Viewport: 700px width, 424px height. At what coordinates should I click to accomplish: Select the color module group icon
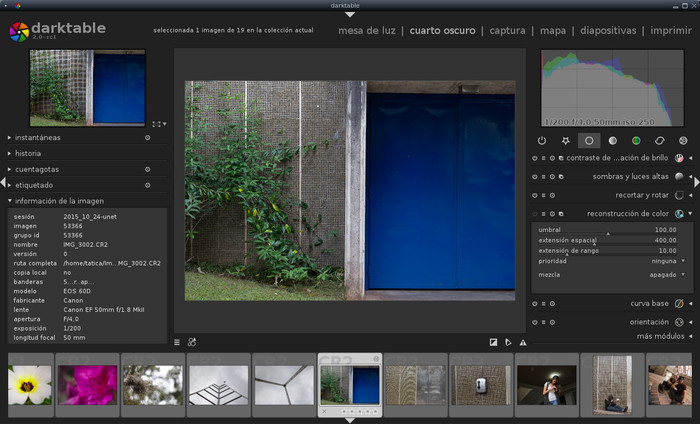[636, 141]
